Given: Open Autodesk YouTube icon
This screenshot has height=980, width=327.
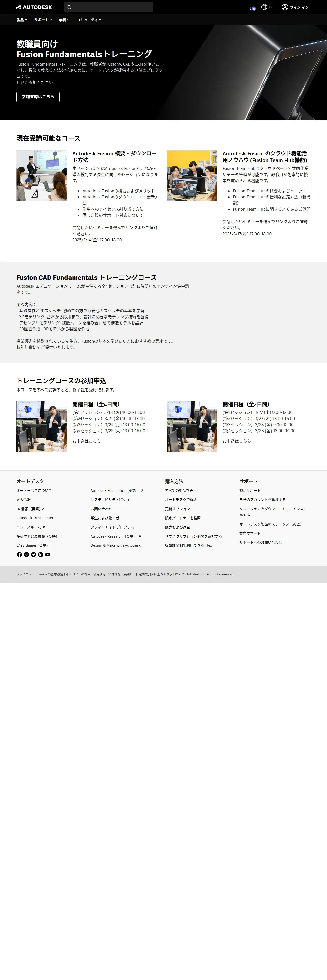Looking at the screenshot, I should [48, 555].
